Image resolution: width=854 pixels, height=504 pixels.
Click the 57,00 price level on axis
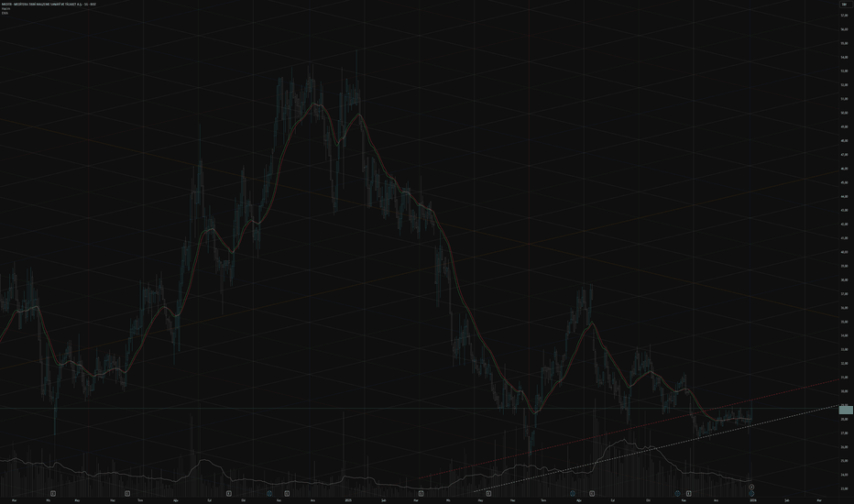coord(844,16)
